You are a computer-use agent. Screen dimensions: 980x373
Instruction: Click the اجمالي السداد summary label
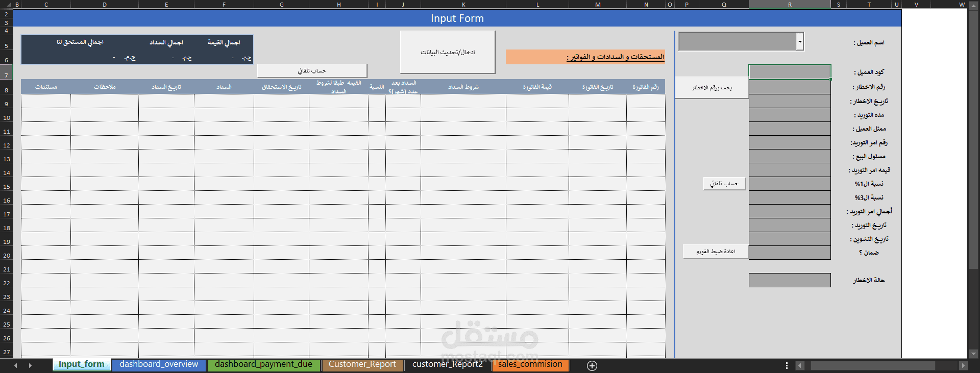[166, 42]
